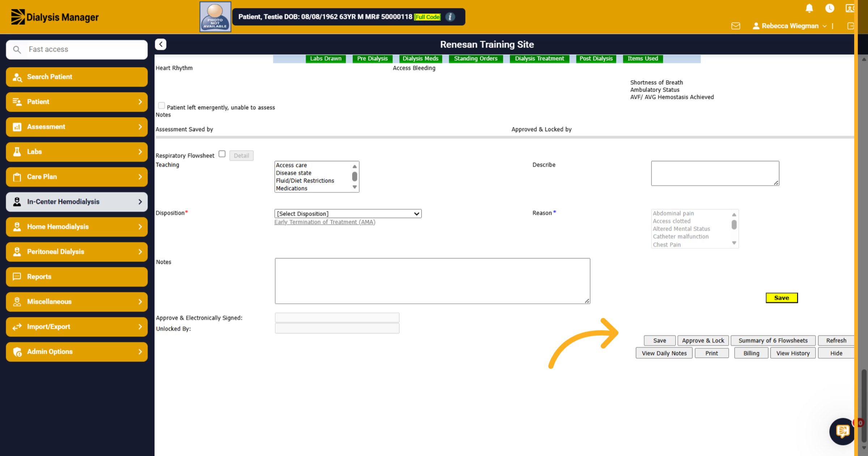The height and width of the screenshot is (456, 868).
Task: Open notifications bell icon
Action: click(x=809, y=8)
